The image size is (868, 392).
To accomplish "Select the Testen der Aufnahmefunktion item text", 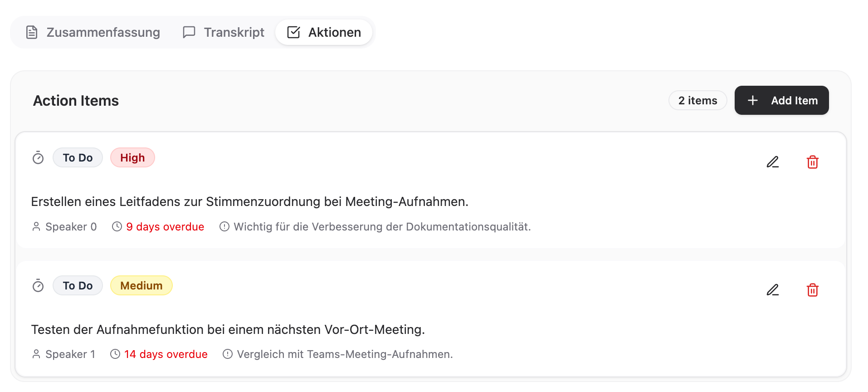I will click(228, 329).
